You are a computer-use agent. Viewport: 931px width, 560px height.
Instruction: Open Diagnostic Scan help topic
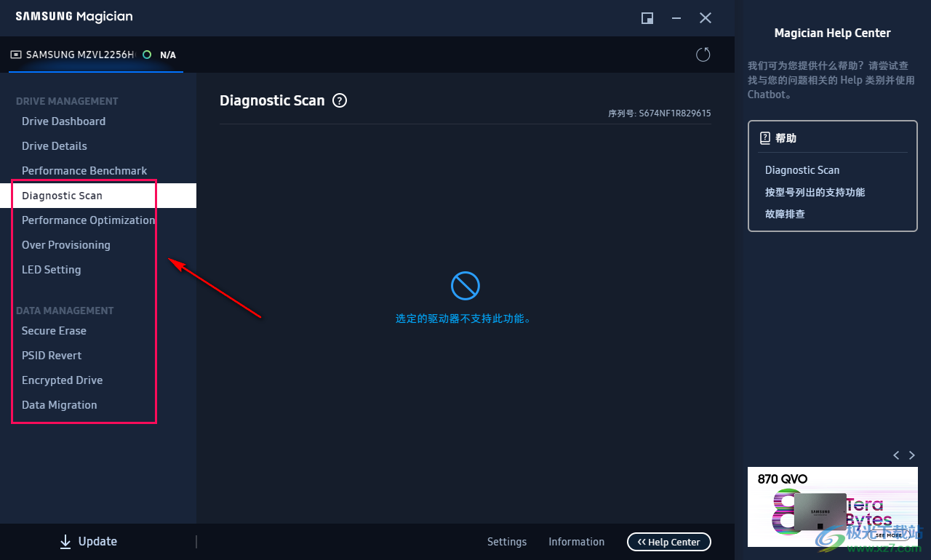pyautogui.click(x=802, y=170)
